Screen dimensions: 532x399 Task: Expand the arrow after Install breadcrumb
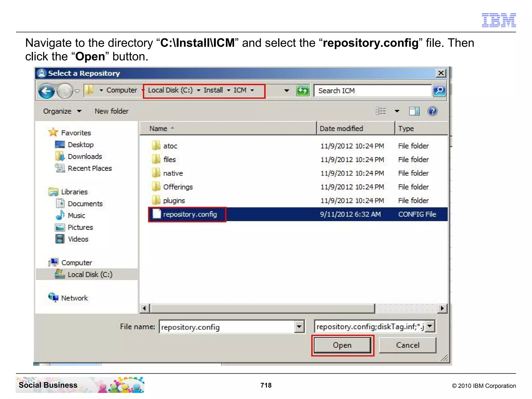click(229, 90)
